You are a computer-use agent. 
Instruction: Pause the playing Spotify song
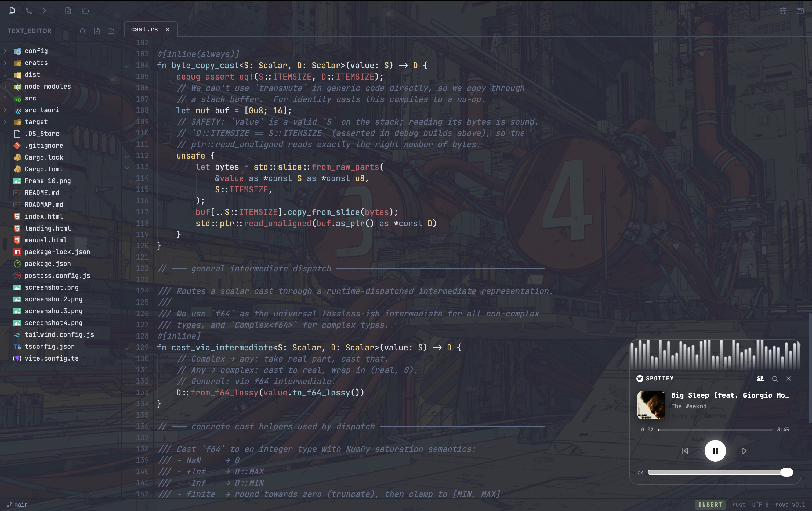click(x=715, y=451)
